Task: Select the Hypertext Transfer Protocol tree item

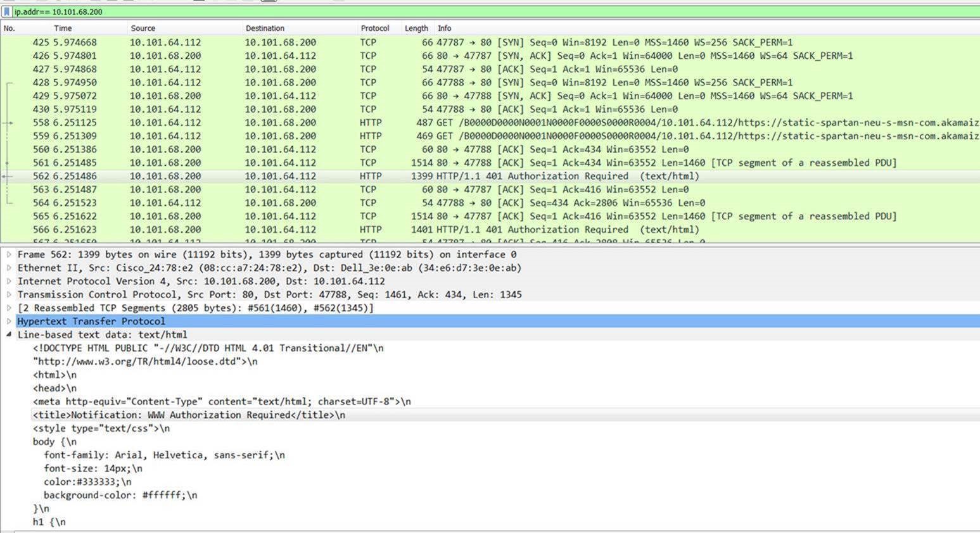Action: 92,321
